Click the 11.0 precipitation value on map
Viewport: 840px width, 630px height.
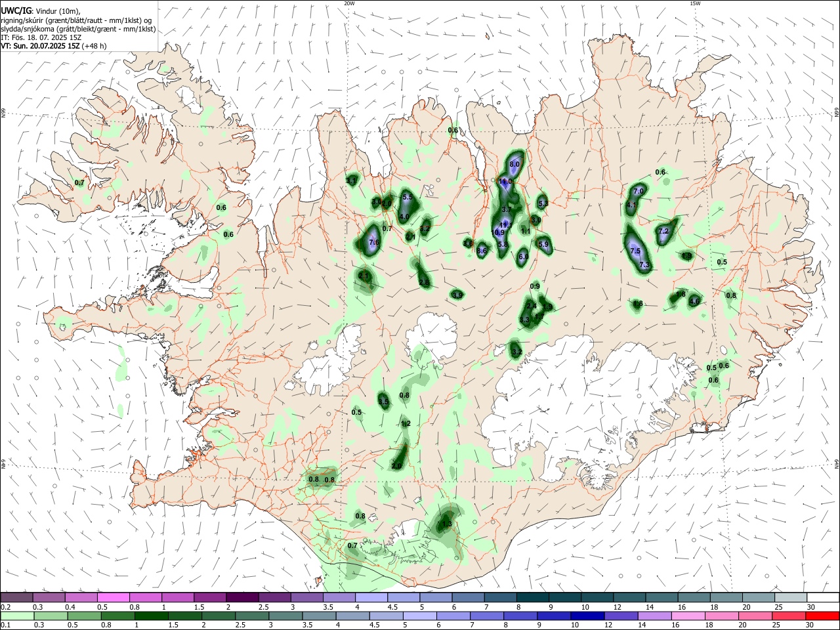coord(505,182)
